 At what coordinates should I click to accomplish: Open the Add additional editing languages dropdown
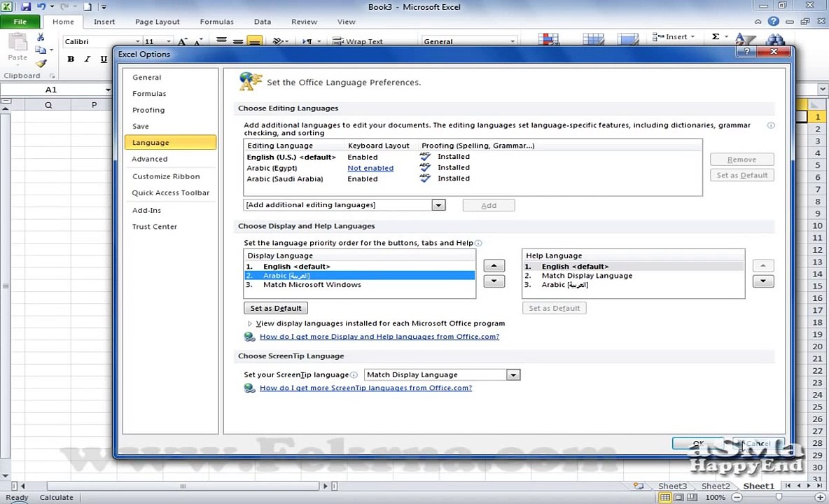pyautogui.click(x=438, y=205)
